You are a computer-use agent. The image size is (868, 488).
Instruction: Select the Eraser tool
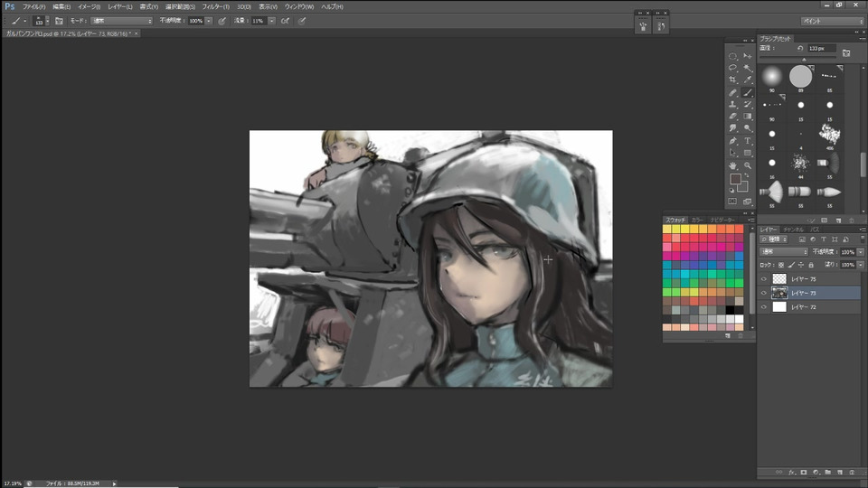[x=732, y=117]
